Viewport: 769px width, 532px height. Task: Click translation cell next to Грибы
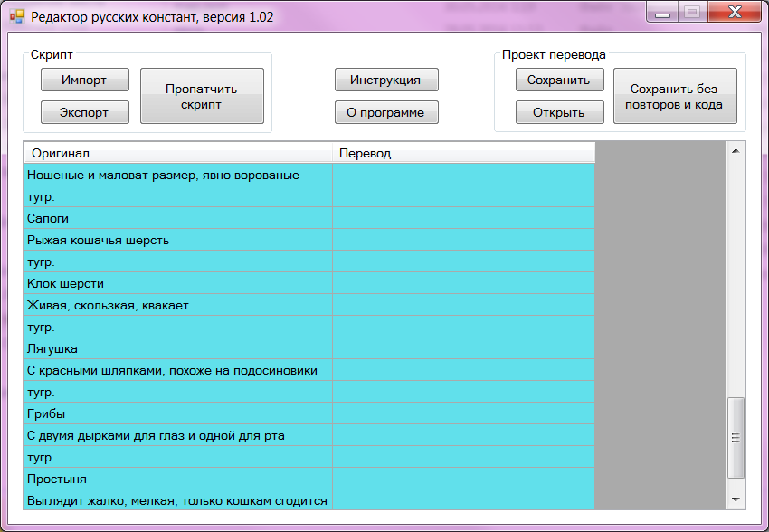462,413
